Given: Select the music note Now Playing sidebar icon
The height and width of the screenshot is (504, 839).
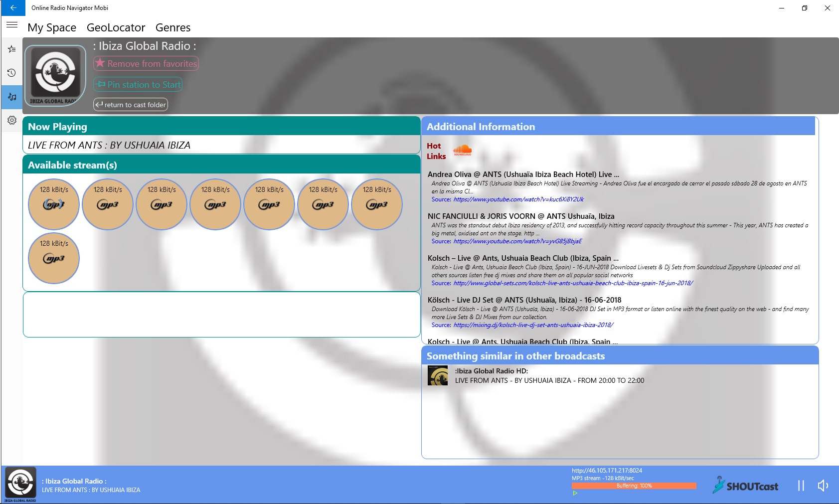Looking at the screenshot, I should [x=12, y=97].
